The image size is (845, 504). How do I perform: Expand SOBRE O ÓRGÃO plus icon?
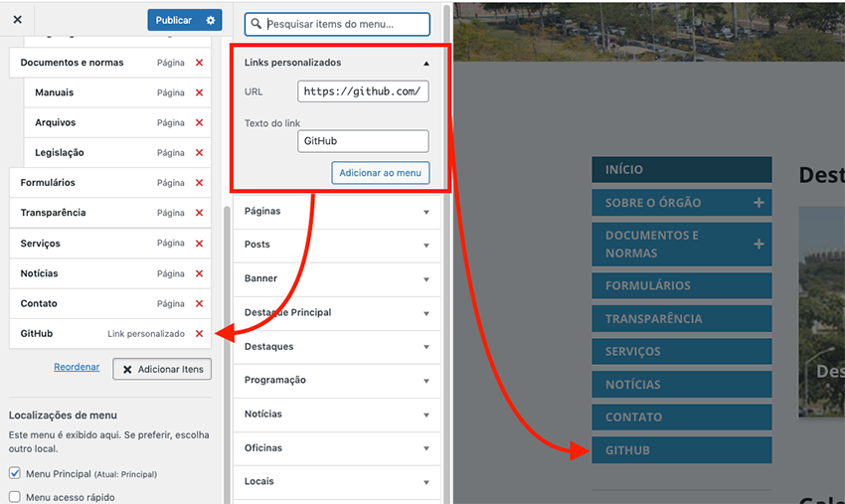pos(759,203)
